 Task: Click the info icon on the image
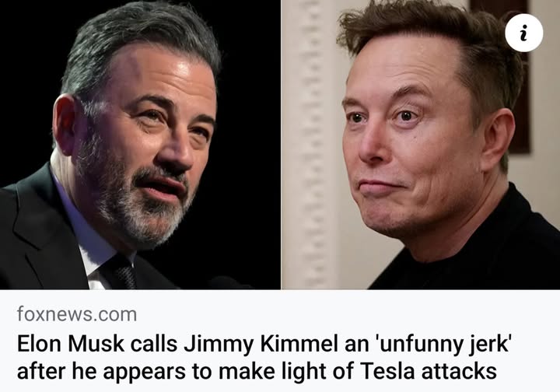point(524,33)
